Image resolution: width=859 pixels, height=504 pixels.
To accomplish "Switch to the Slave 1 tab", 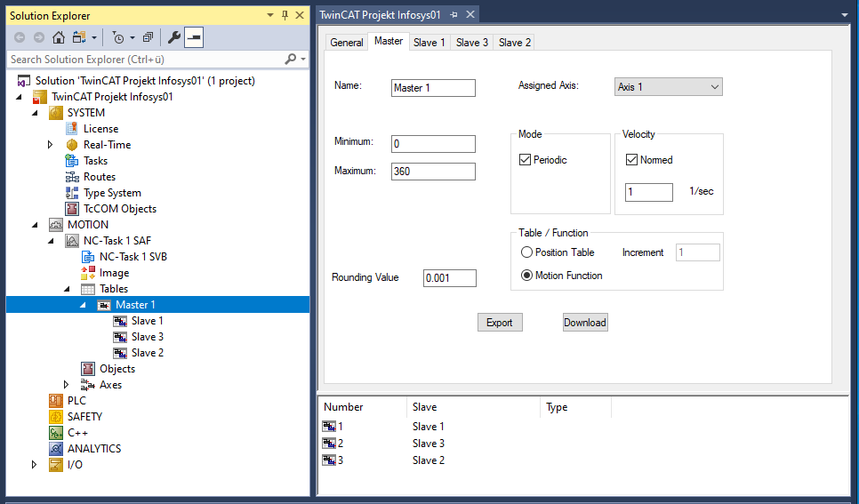I will coord(429,42).
